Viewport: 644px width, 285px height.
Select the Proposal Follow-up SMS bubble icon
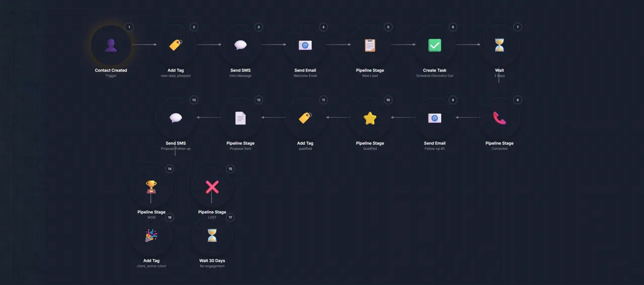[x=176, y=118]
